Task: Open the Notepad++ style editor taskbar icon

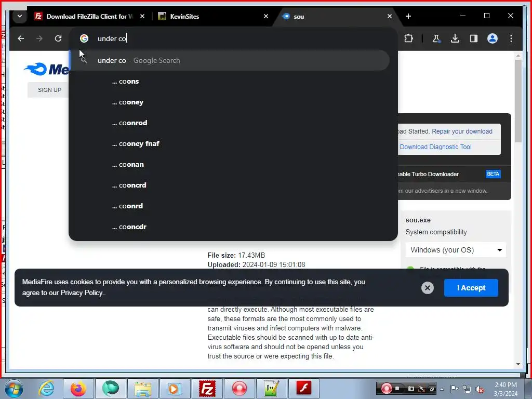Action: [272, 389]
